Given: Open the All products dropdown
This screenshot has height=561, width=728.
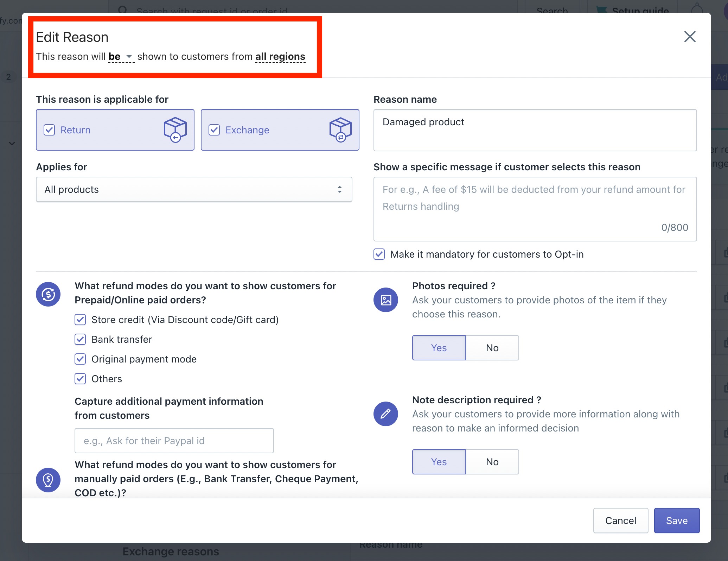Looking at the screenshot, I should [194, 189].
